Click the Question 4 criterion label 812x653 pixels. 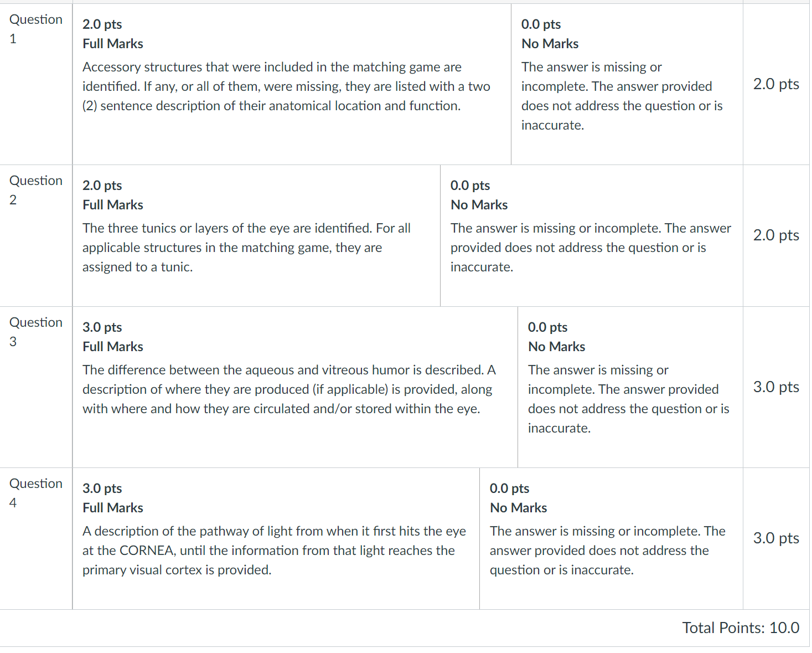[36, 493]
